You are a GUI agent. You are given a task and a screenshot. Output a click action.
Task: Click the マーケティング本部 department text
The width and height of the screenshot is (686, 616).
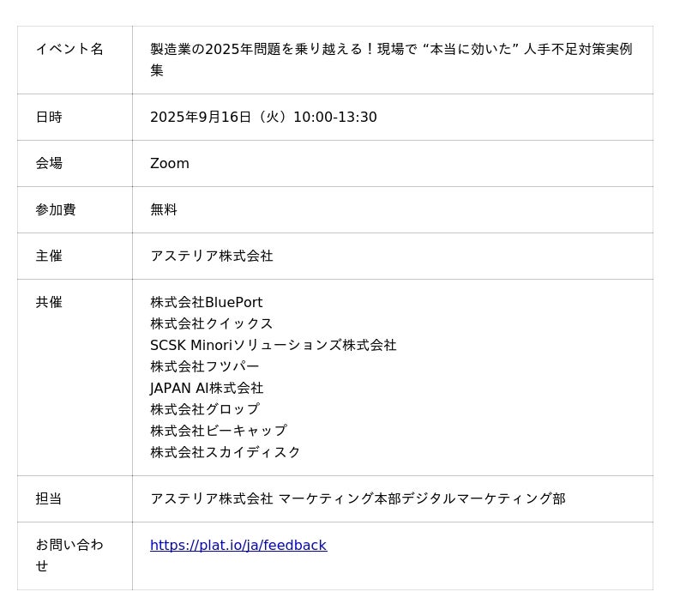340,498
